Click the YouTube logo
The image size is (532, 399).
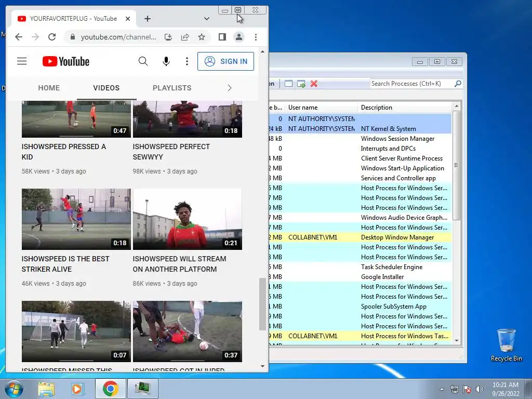66,61
